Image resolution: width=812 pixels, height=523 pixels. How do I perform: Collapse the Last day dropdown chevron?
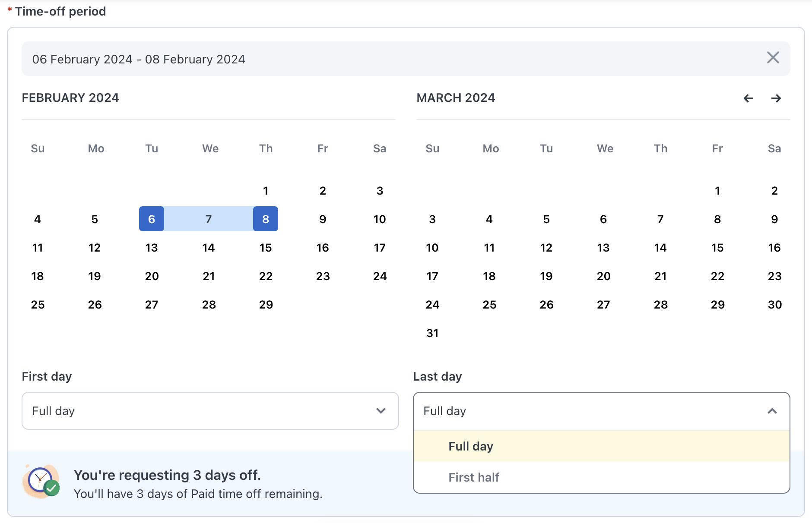pyautogui.click(x=771, y=411)
